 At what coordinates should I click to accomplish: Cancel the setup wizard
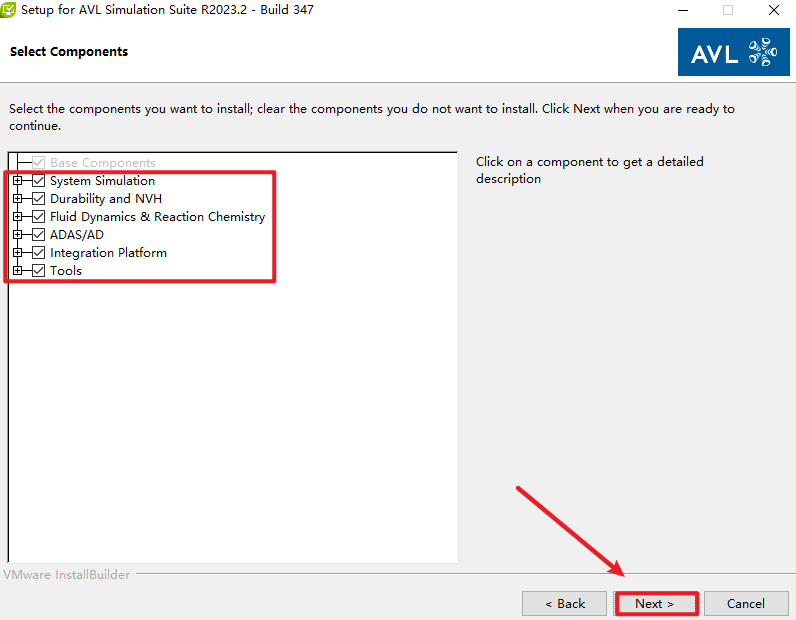745,603
